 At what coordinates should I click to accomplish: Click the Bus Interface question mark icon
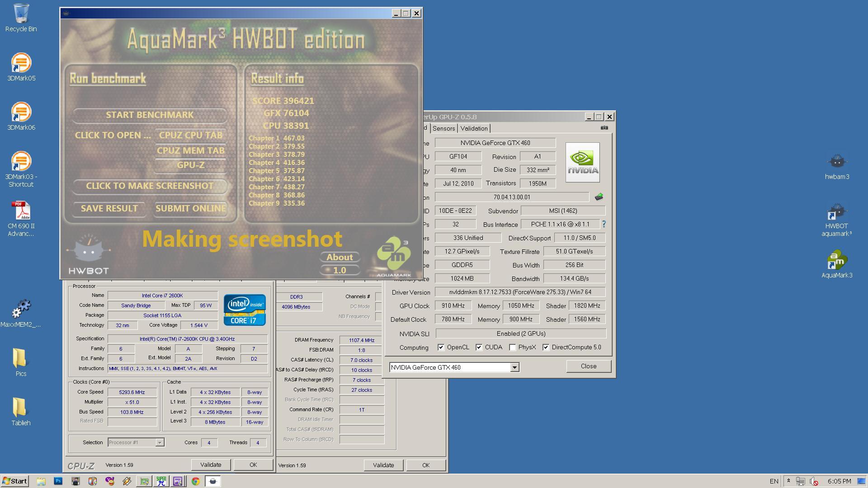pos(604,224)
